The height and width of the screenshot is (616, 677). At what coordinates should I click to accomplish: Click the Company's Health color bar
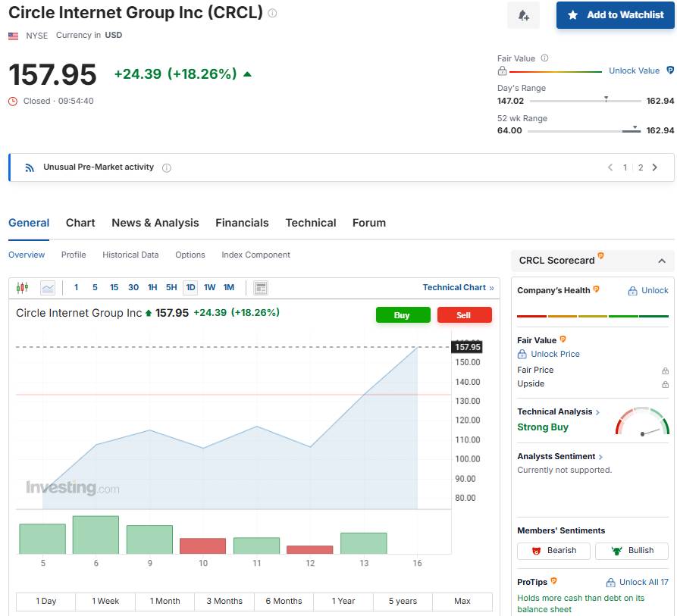click(x=593, y=316)
